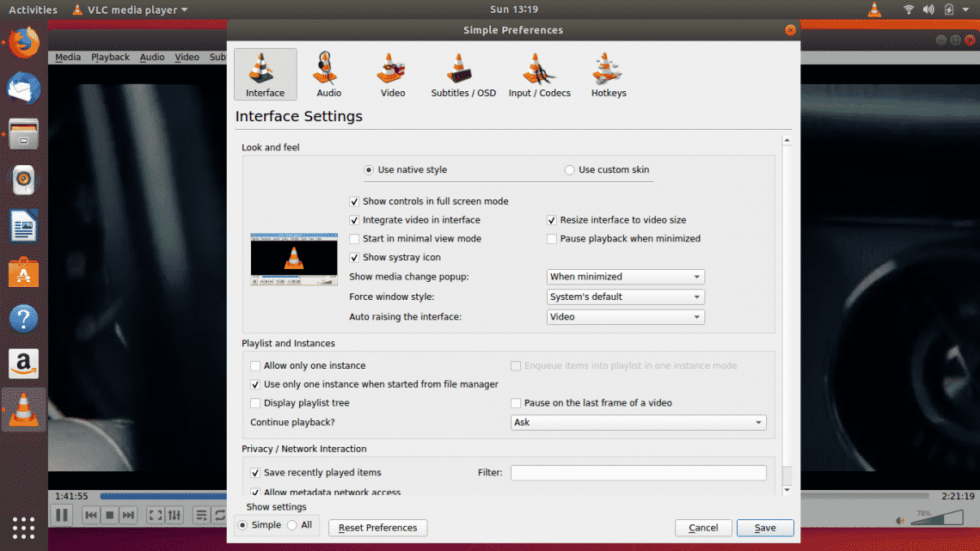Mute audio with the speaker icon
The width and height of the screenshot is (980, 551).
(900, 520)
